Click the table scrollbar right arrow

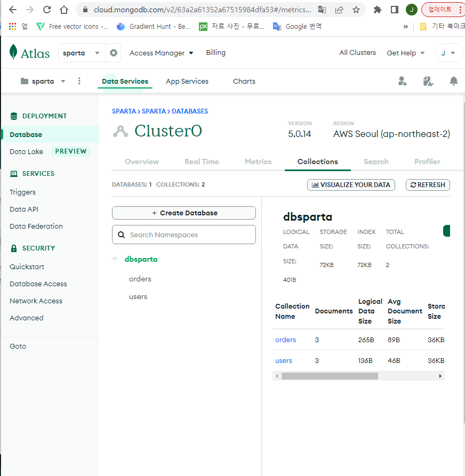(x=440, y=376)
